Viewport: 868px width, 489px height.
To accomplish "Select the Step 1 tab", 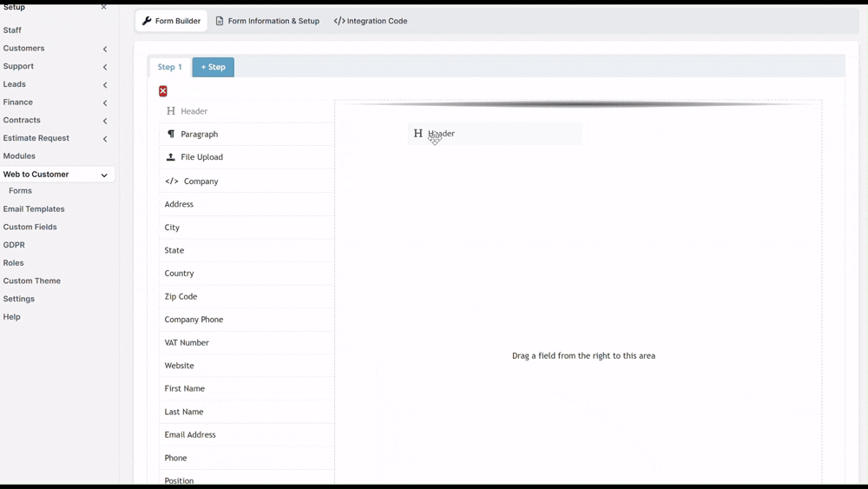I will pos(169,67).
